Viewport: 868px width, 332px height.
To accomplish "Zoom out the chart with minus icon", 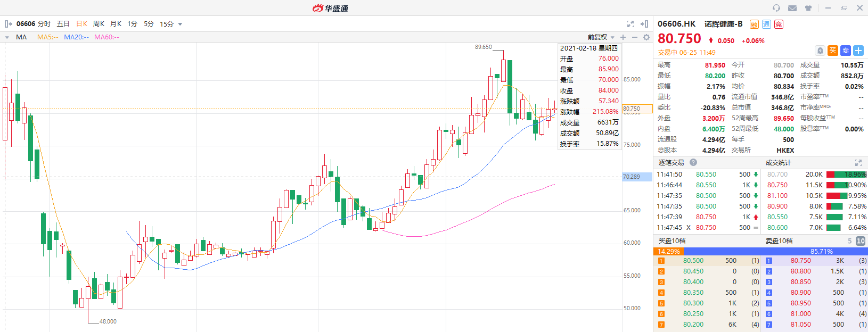I will (x=635, y=37).
